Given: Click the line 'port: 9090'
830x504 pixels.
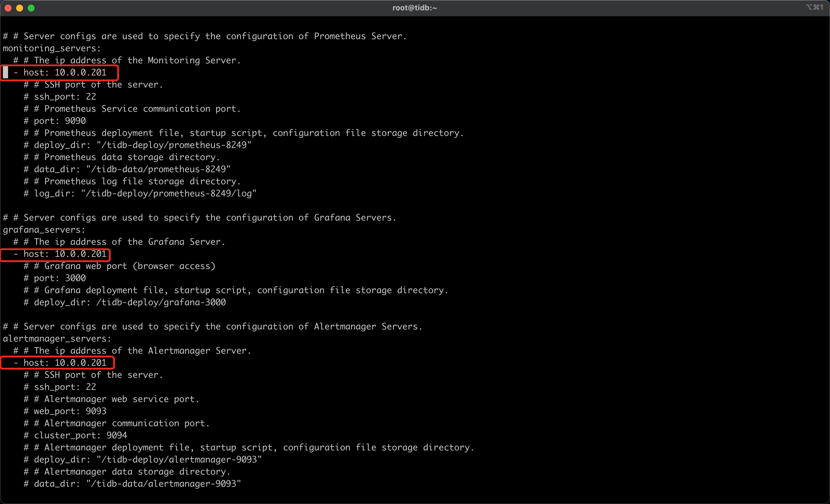Looking at the screenshot, I should [54, 121].
